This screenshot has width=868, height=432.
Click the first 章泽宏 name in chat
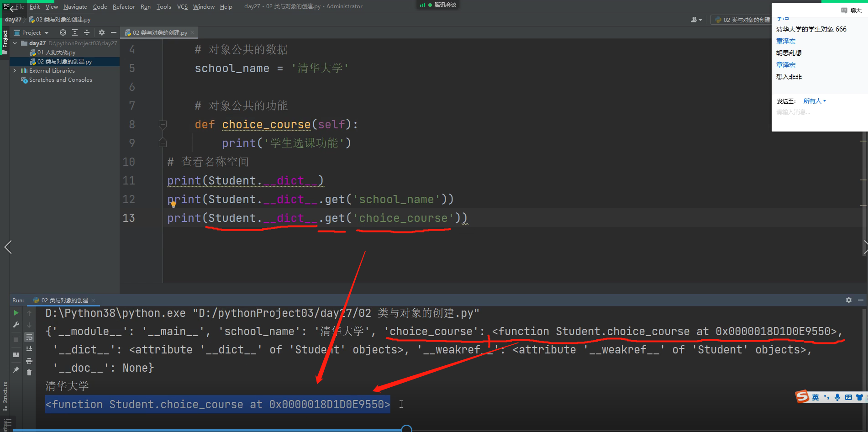point(786,41)
